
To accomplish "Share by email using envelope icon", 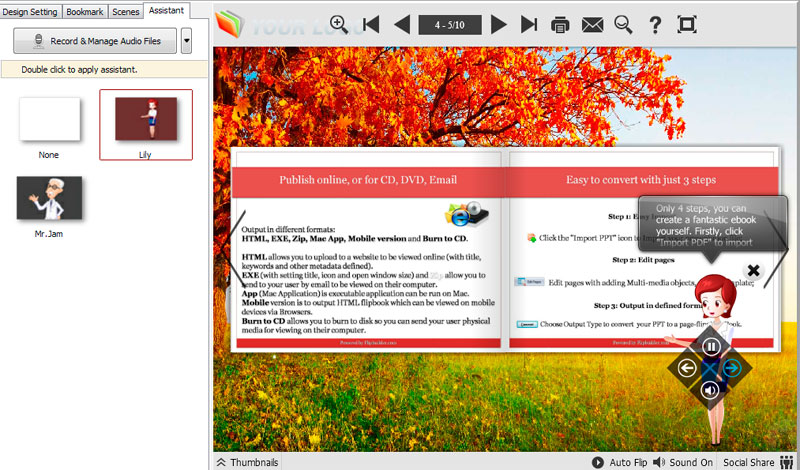I will [x=592, y=24].
